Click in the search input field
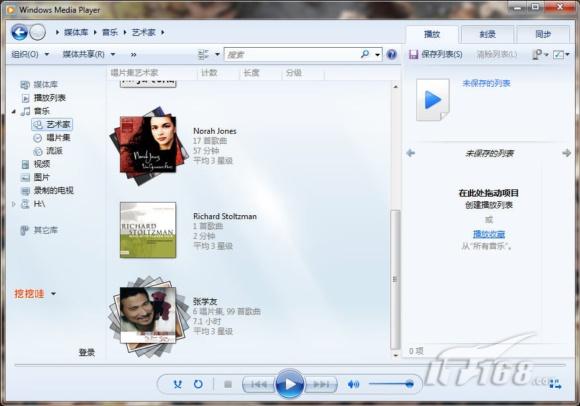This screenshot has width=580, height=406. [x=292, y=55]
